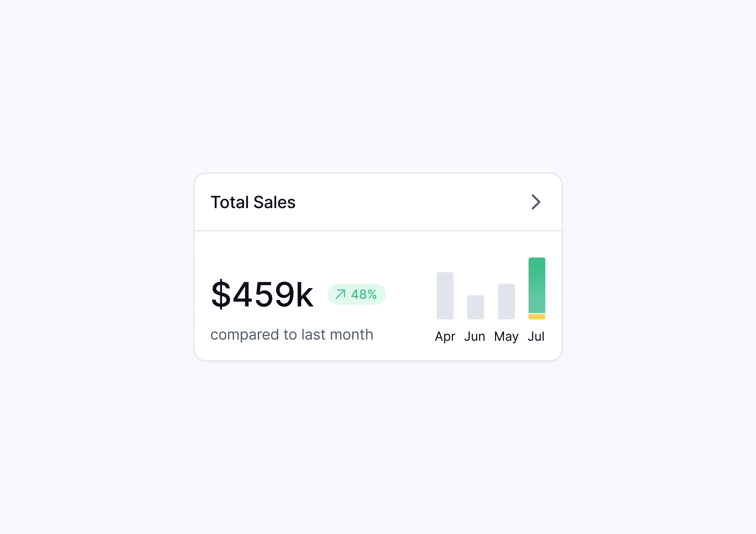
Task: Click the 48% growth badge
Action: click(357, 294)
